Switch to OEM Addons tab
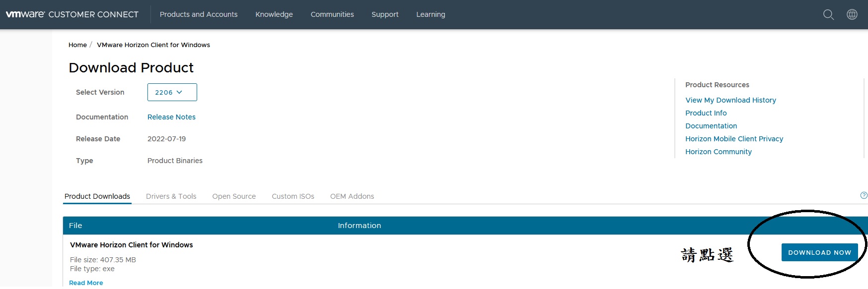The height and width of the screenshot is (289, 868). click(x=352, y=196)
